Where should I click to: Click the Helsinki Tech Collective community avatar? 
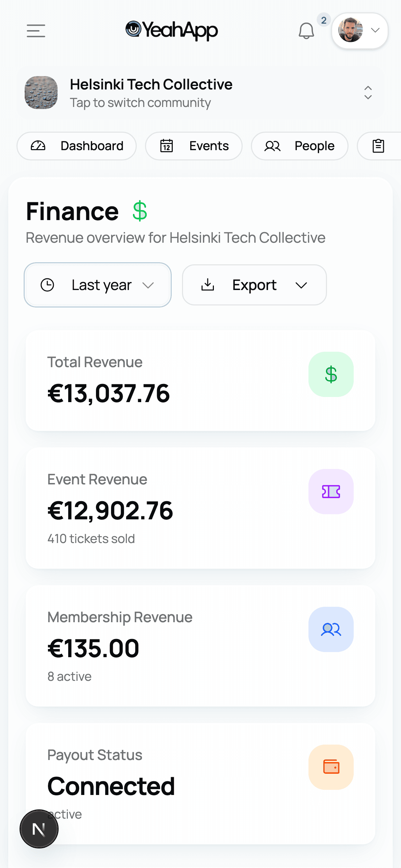pos(41,93)
